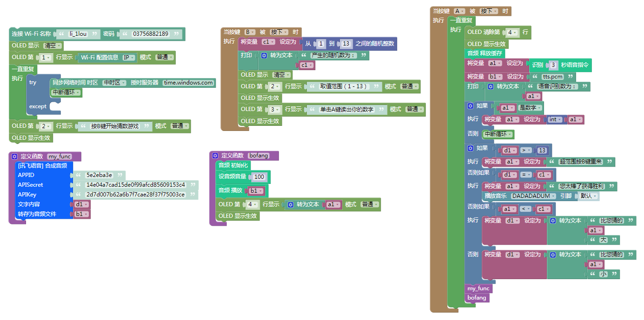Click gear of 转为文本 beside 语音识别数为
The image size is (644, 320).
tap(491, 86)
